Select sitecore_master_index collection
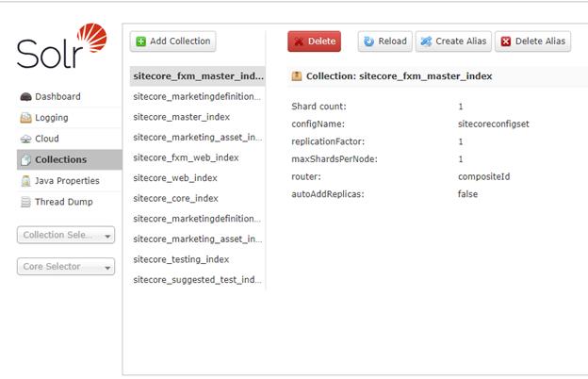Viewport: 588px width, 379px height. click(x=198, y=117)
